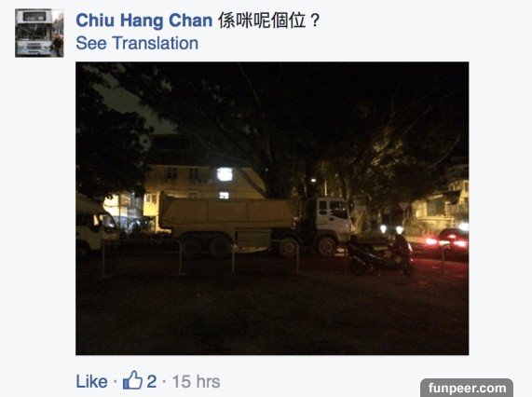Click the dump truck in the photo
The image size is (532, 397).
(x=255, y=226)
